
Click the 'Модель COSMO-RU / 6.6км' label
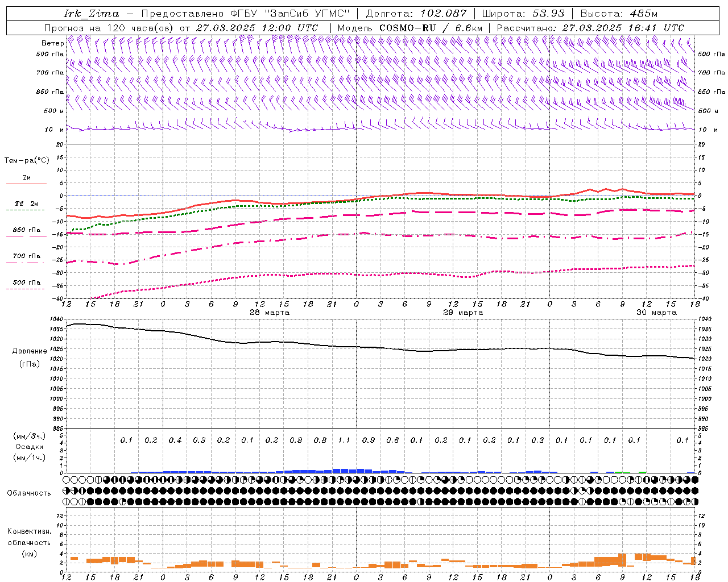click(x=410, y=28)
